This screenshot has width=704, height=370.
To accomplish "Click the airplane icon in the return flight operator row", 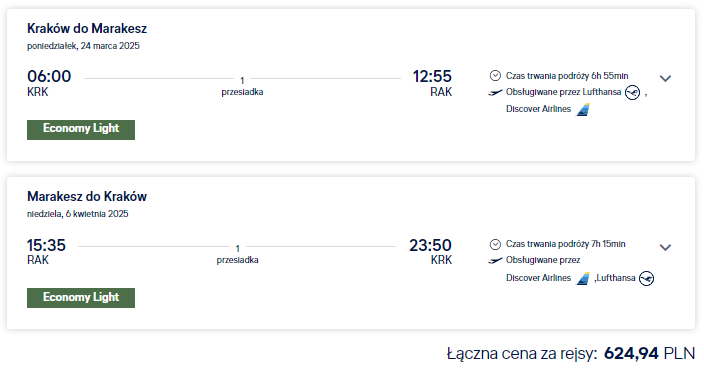I will point(495,260).
